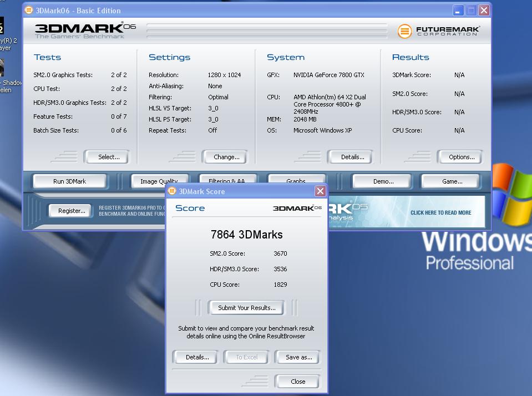Click the 'HDR/SM3.0 Graphics Tests:' label
Screen dimensions: 532x396
69,103
